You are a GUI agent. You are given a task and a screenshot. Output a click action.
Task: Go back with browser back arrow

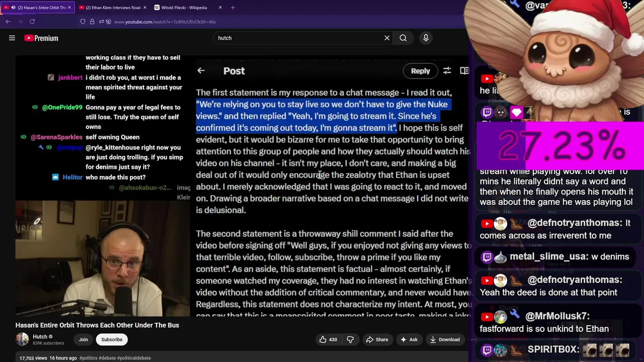pyautogui.click(x=8, y=22)
